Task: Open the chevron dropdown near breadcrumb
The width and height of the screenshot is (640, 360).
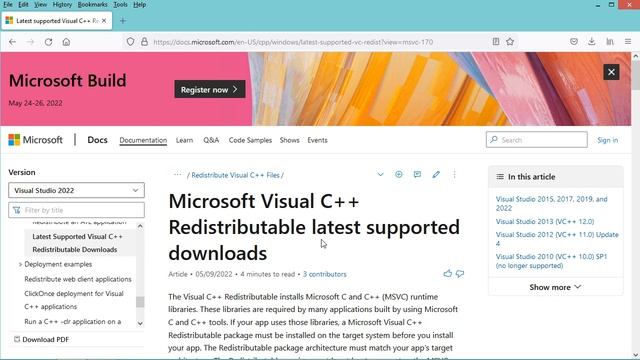Action: [x=380, y=175]
